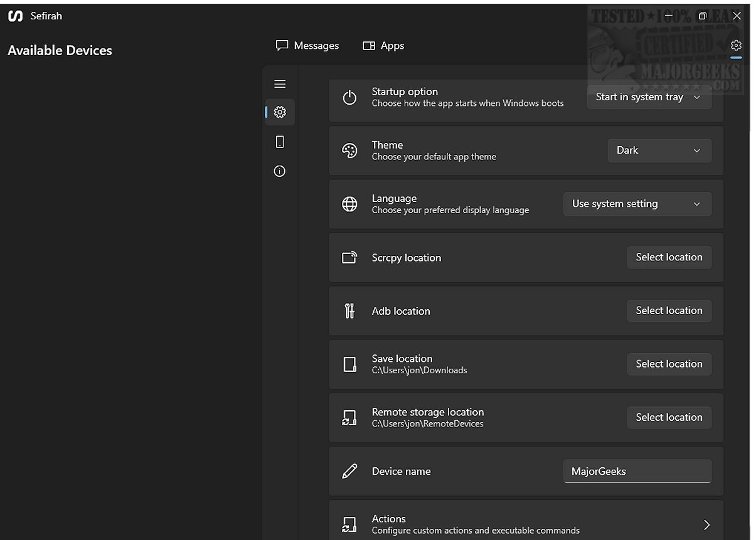Open the Messages tab
The width and height of the screenshot is (756, 540).
coord(307,46)
